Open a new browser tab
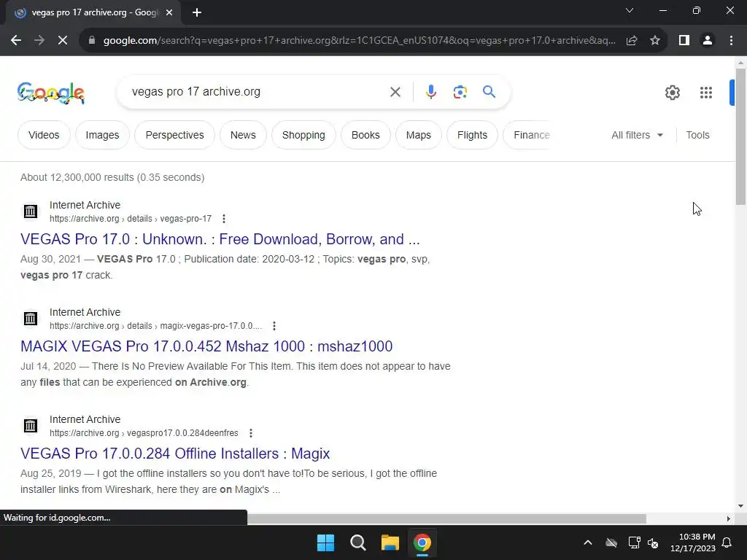Screen dimensions: 747x560 [x=197, y=12]
